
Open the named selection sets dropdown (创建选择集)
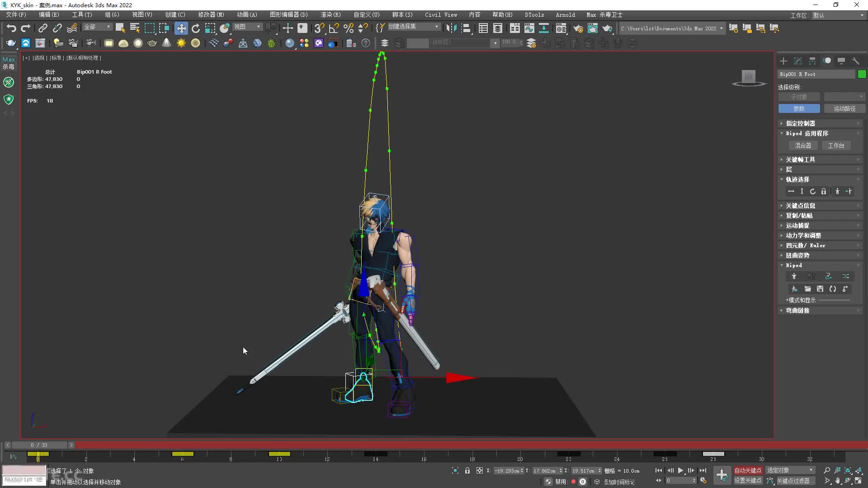coord(414,27)
